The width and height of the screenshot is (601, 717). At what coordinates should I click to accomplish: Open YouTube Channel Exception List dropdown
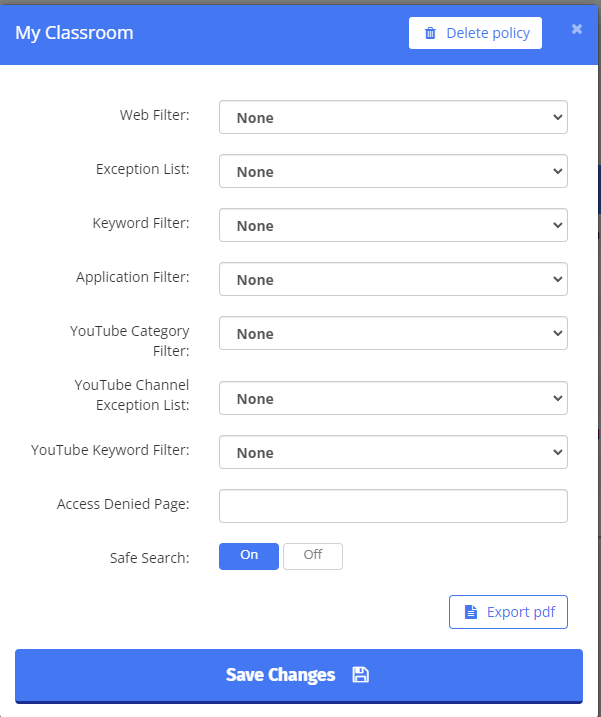tap(393, 398)
